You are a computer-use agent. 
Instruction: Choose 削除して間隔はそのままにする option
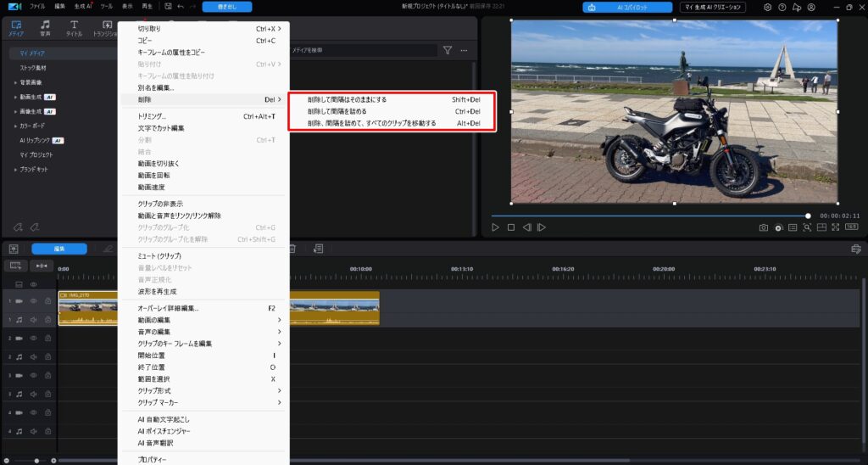392,100
